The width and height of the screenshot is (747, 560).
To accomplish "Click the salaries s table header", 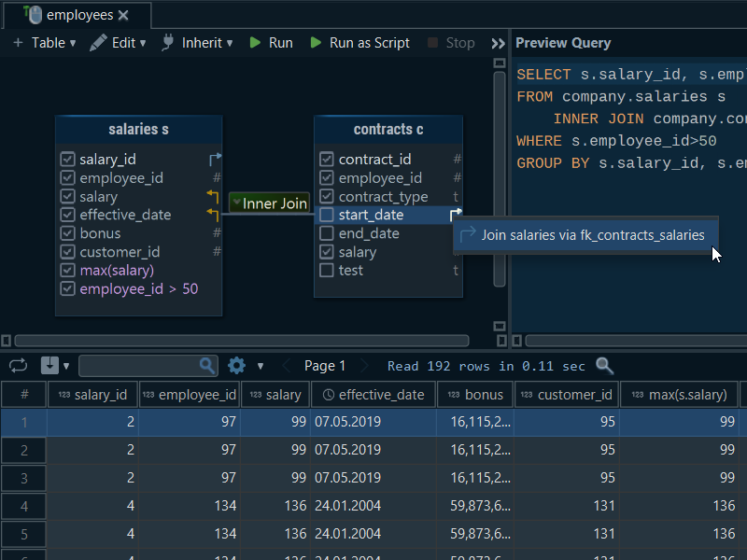I will (138, 129).
